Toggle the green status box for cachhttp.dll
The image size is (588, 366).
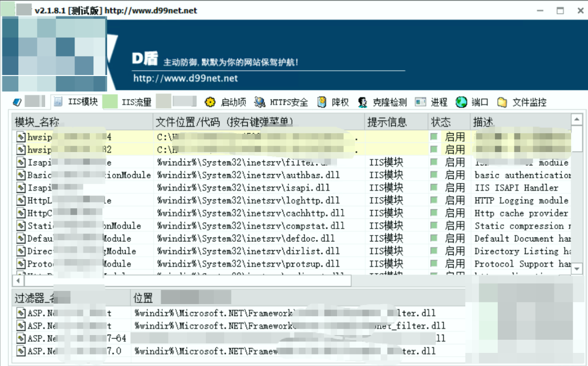pyautogui.click(x=434, y=213)
